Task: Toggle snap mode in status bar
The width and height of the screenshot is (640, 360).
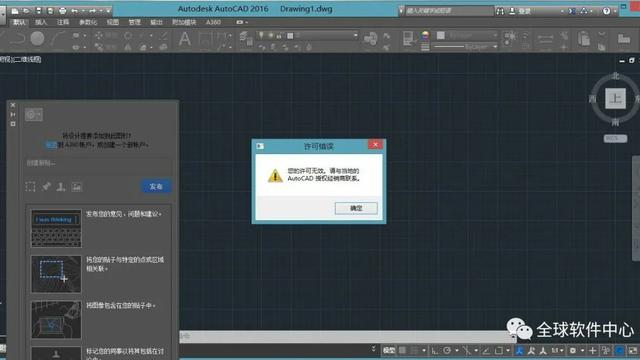Action: 414,350
